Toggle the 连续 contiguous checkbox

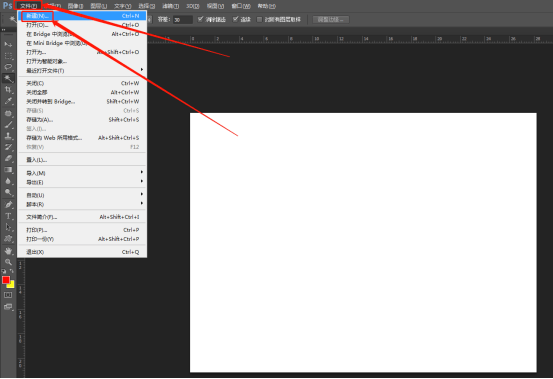click(235, 19)
